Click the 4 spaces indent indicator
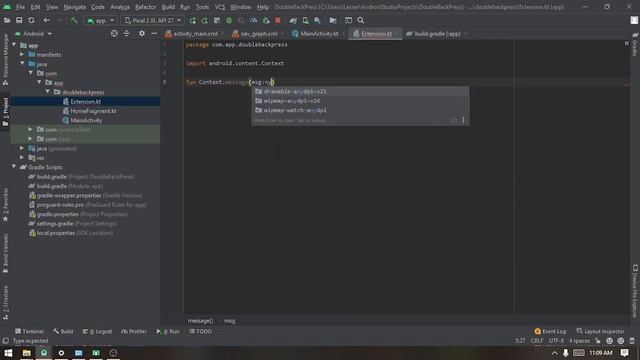Image resolution: width=640 pixels, height=360 pixels. pos(579,341)
